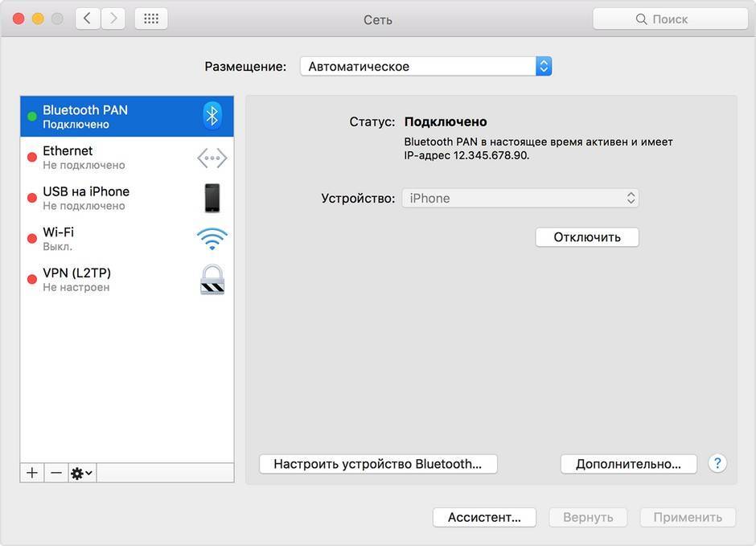Select Wi-Fi service in list
This screenshot has height=546, width=756.
pyautogui.click(x=127, y=239)
